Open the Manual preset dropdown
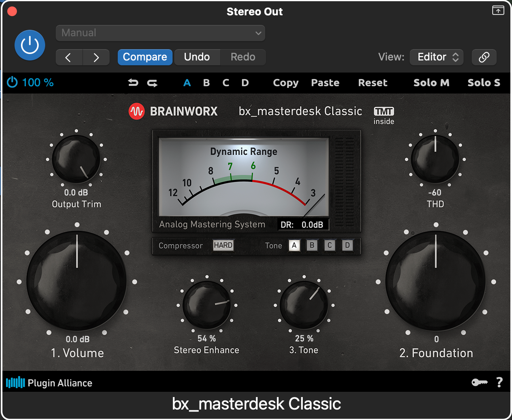Viewport: 512px width, 420px height. click(160, 33)
